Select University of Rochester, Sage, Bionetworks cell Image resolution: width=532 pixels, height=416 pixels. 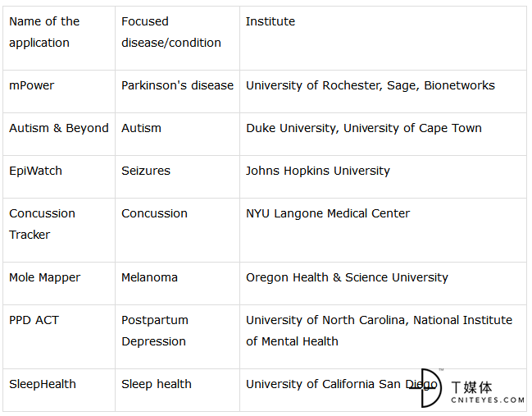[x=383, y=92]
